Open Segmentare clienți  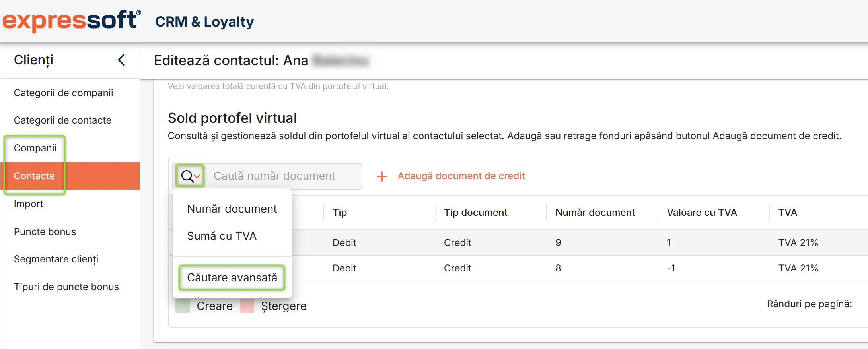coord(56,259)
